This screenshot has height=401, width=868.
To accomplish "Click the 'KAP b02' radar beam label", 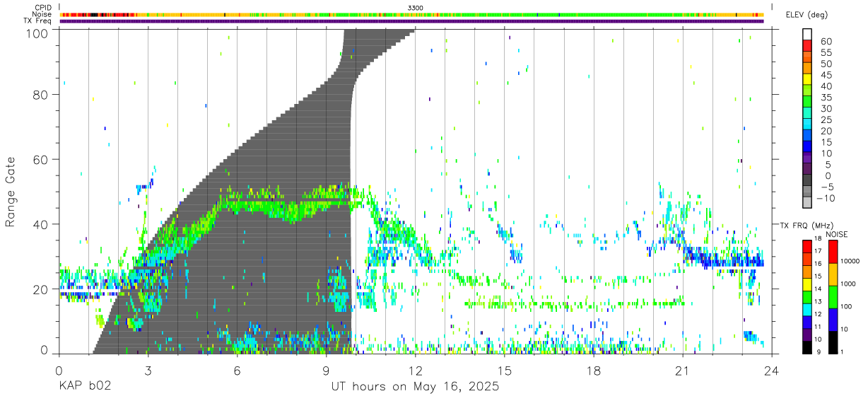I will pyautogui.click(x=84, y=387).
